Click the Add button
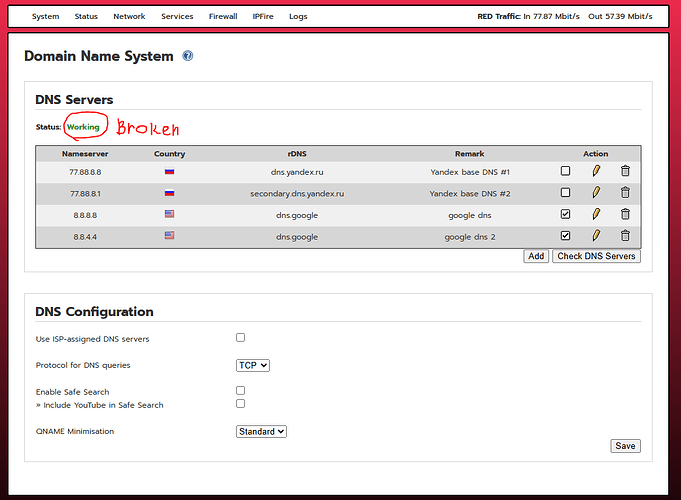 (x=536, y=256)
